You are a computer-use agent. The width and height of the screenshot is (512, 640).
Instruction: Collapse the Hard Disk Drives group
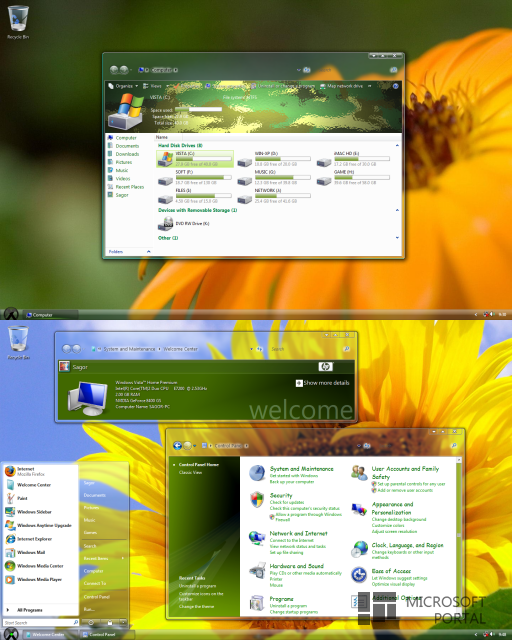tap(397, 145)
